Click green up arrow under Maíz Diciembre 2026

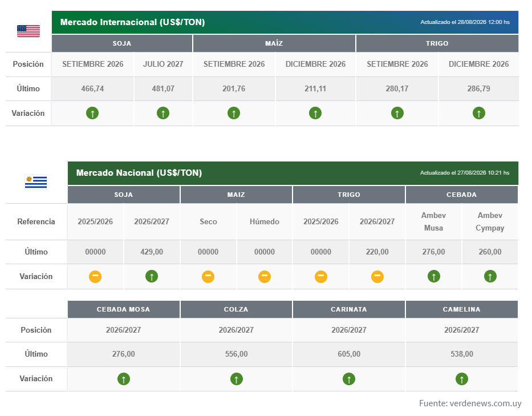(x=315, y=113)
